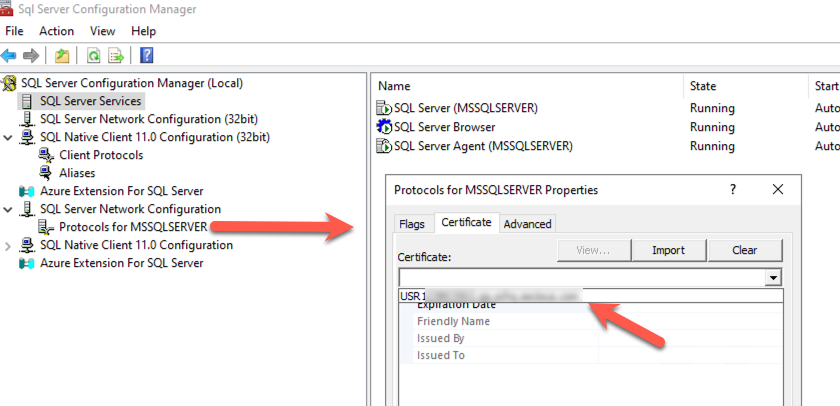The width and height of the screenshot is (840, 406).
Task: Switch to the Advanced tab
Action: click(x=527, y=224)
